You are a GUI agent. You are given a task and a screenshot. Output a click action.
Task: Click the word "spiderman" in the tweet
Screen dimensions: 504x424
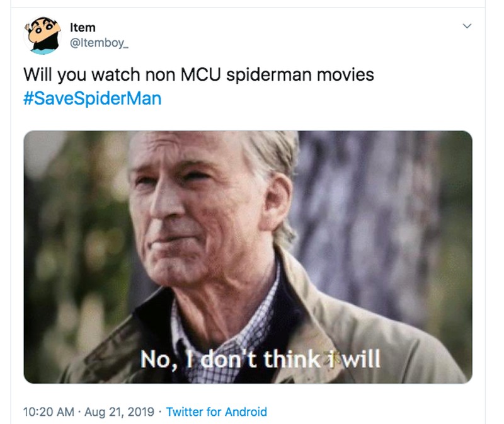click(270, 75)
